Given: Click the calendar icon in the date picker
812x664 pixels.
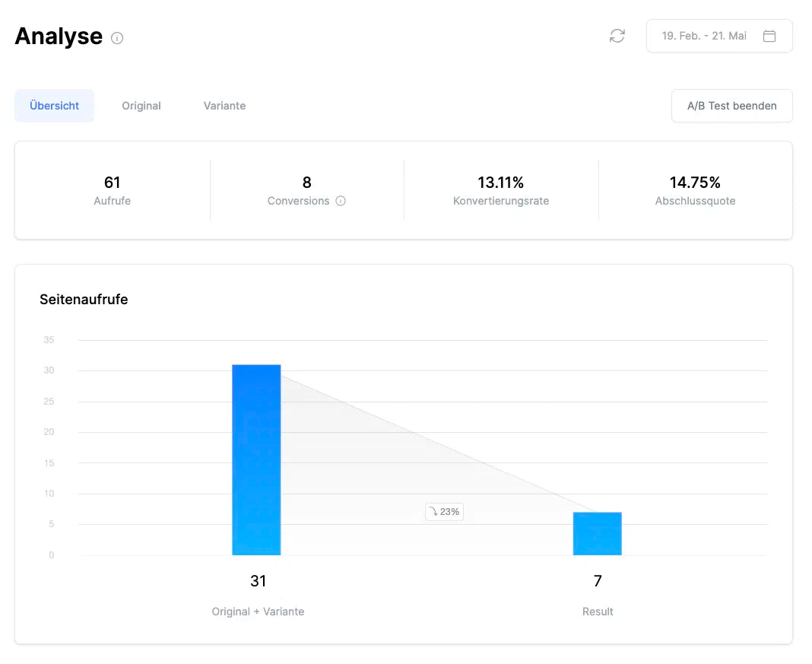Looking at the screenshot, I should pos(769,36).
